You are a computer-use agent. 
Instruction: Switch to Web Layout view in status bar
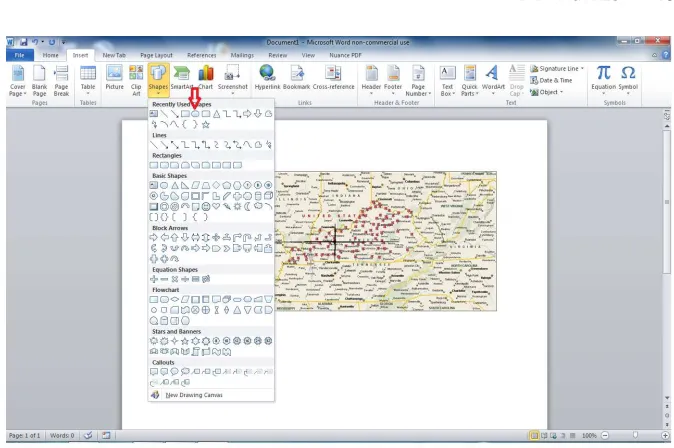(x=554, y=436)
